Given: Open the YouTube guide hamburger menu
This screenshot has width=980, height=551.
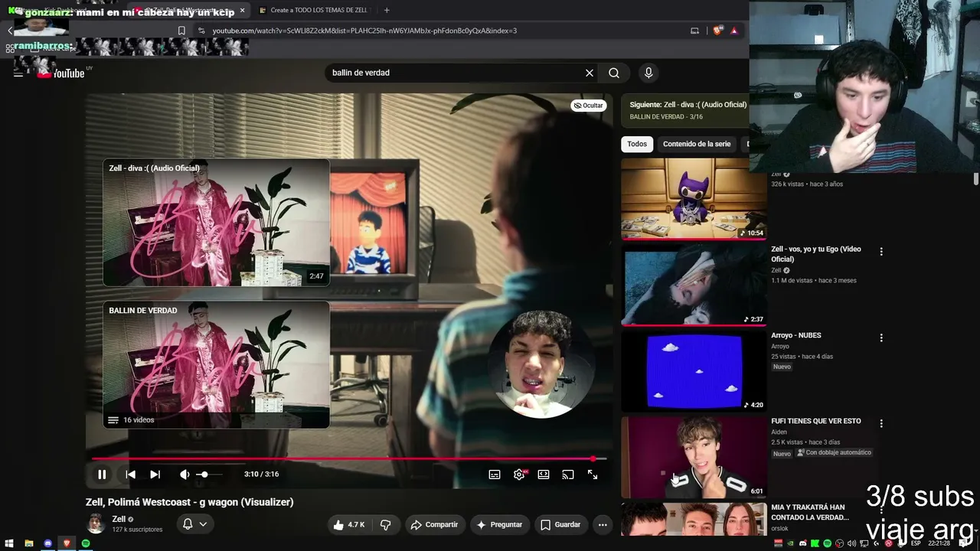Looking at the screenshot, I should coord(18,73).
